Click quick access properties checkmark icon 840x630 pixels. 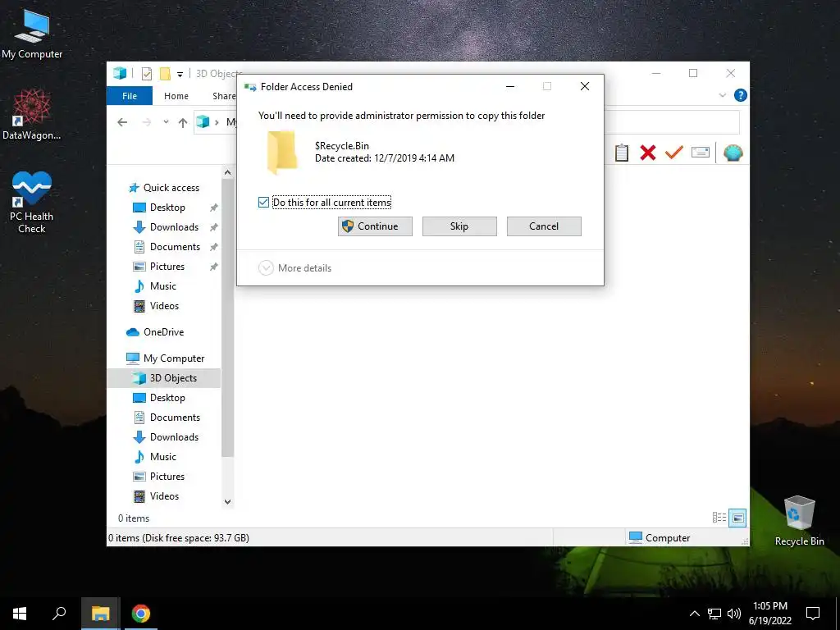(147, 74)
